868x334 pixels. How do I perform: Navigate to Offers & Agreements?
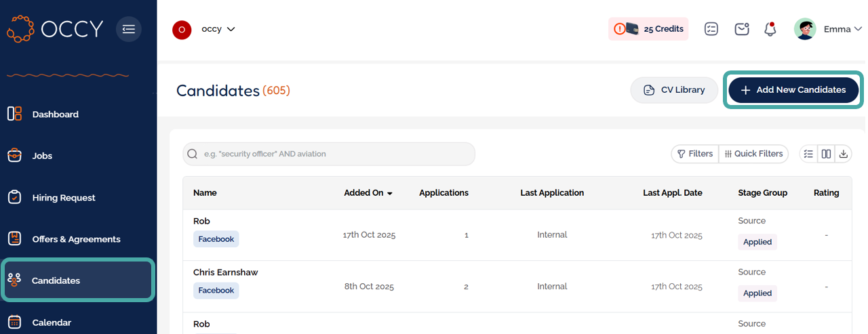click(x=76, y=239)
